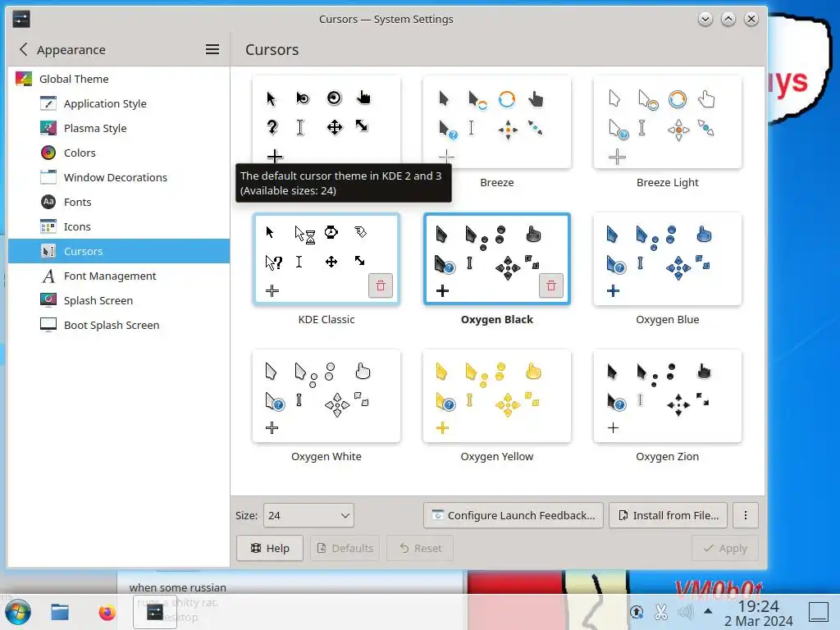The height and width of the screenshot is (630, 840).
Task: Click the Defaults button
Action: (345, 548)
